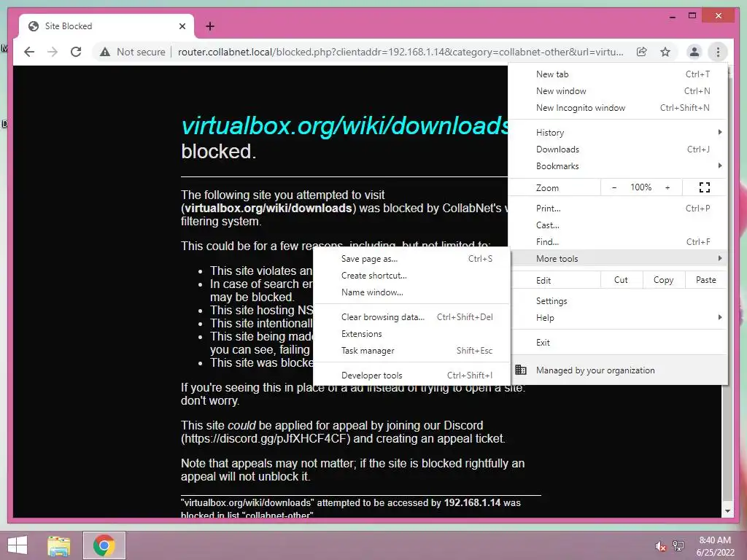Open Find in the menu
This screenshot has height=560, width=747.
pyautogui.click(x=618, y=241)
